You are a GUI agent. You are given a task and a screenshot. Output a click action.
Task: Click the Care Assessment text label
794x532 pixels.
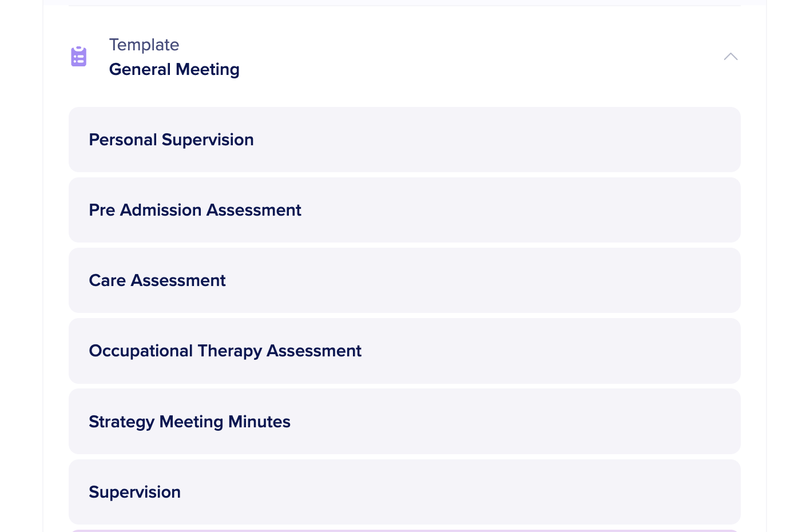click(x=157, y=280)
